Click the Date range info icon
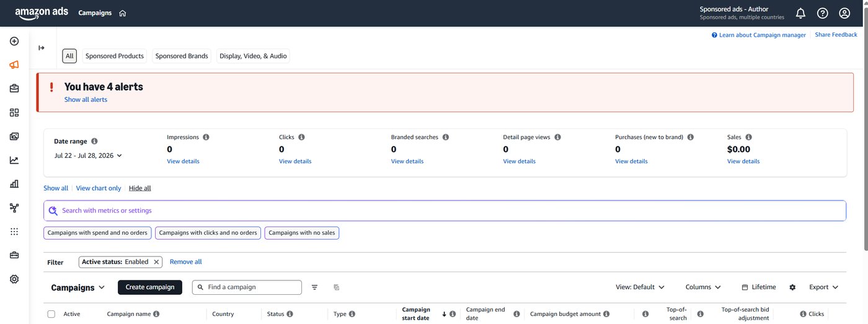This screenshot has width=868, height=324. coord(94,142)
